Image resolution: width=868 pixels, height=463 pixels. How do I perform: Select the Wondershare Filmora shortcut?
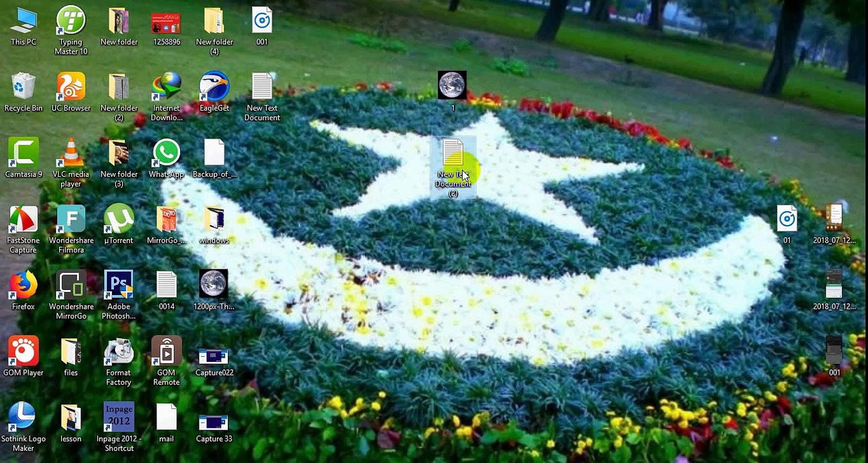[71, 230]
